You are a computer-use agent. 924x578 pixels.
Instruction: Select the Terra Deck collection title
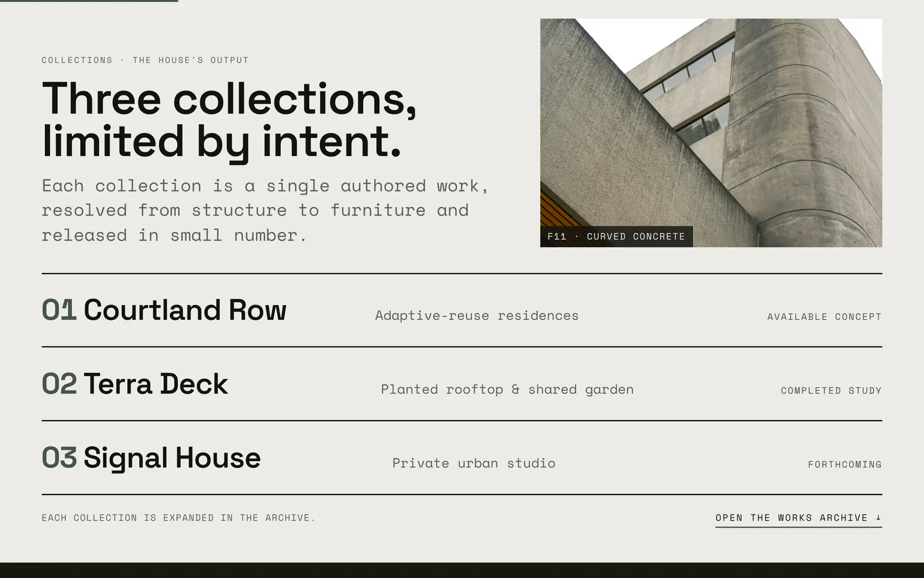(155, 384)
